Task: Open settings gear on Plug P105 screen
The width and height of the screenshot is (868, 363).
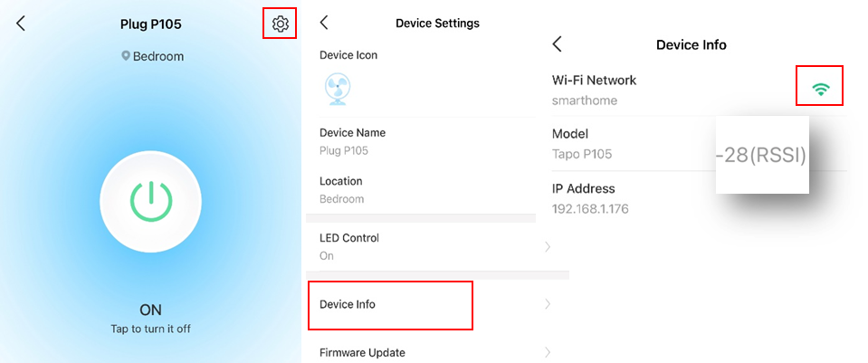Action: [x=280, y=24]
